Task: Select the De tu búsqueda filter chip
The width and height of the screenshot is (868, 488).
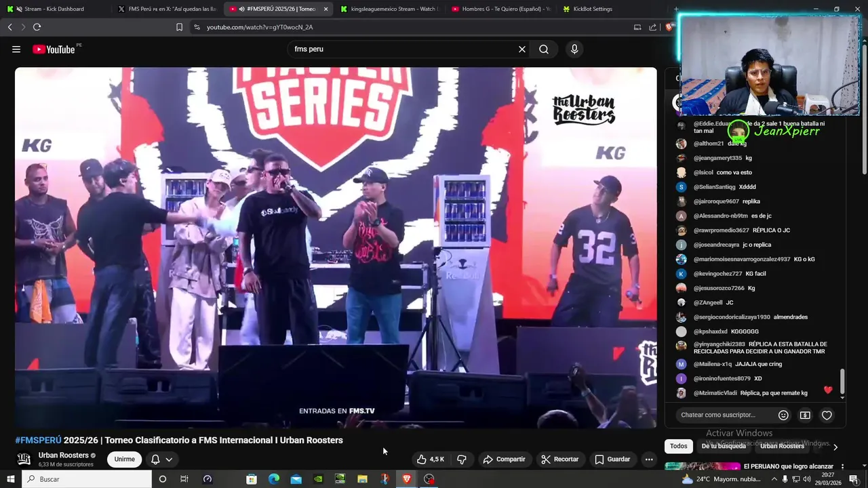Action: (724, 446)
